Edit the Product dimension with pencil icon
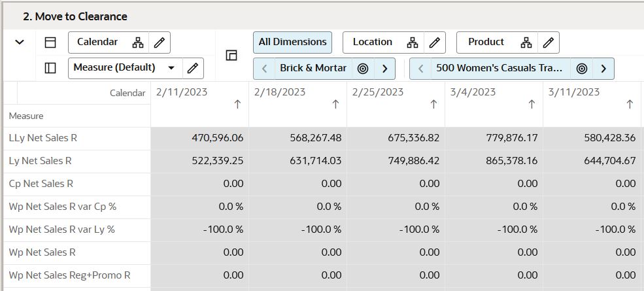Viewport: 644px width, 291px height. click(x=549, y=43)
